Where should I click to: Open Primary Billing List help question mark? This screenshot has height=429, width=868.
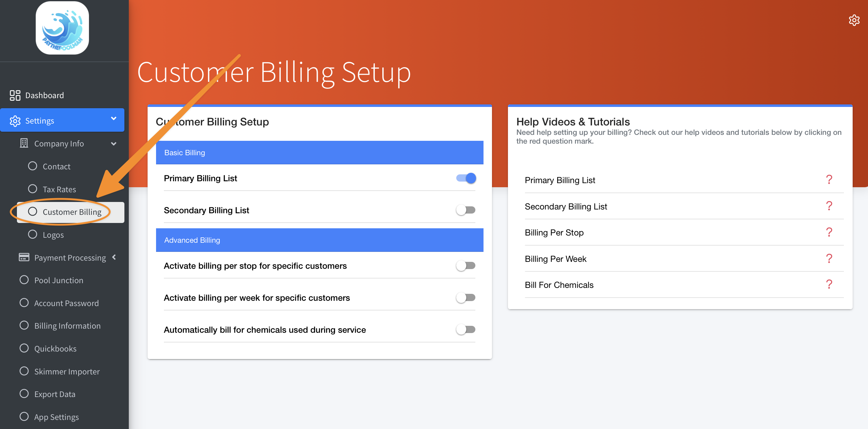coord(829,179)
